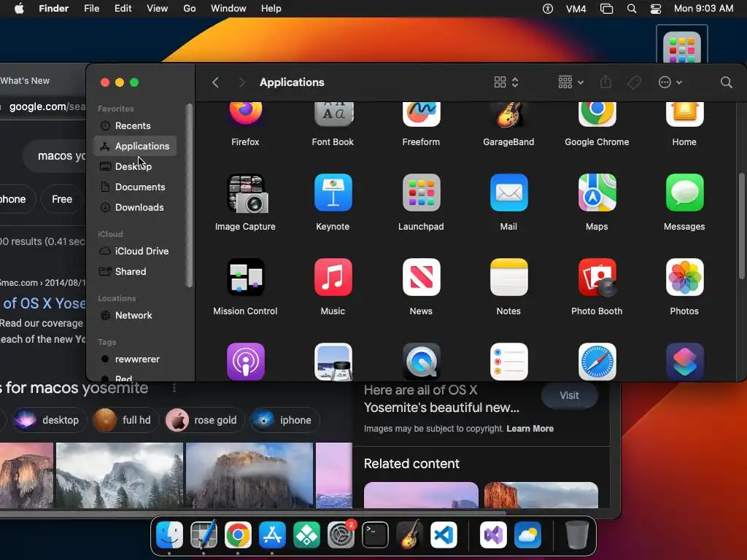Open Spotlight search in menu bar
Image resolution: width=747 pixels, height=560 pixels.
632,9
